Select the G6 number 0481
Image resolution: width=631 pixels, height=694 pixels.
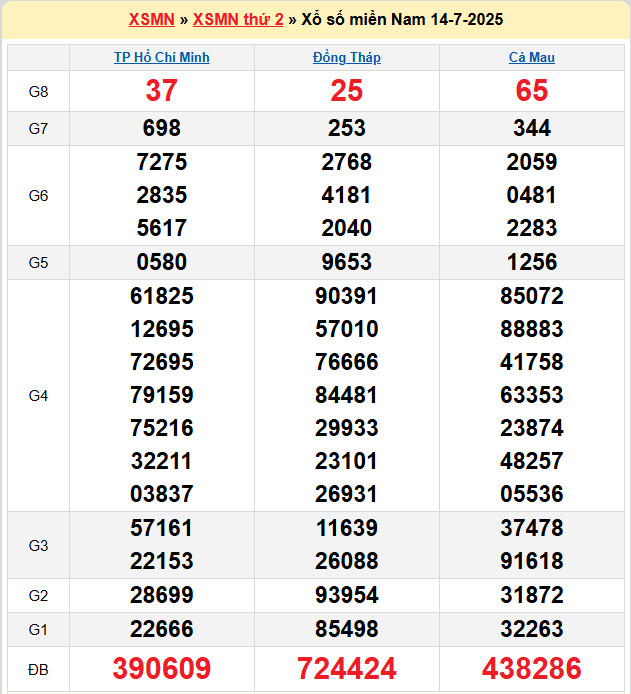click(531, 195)
